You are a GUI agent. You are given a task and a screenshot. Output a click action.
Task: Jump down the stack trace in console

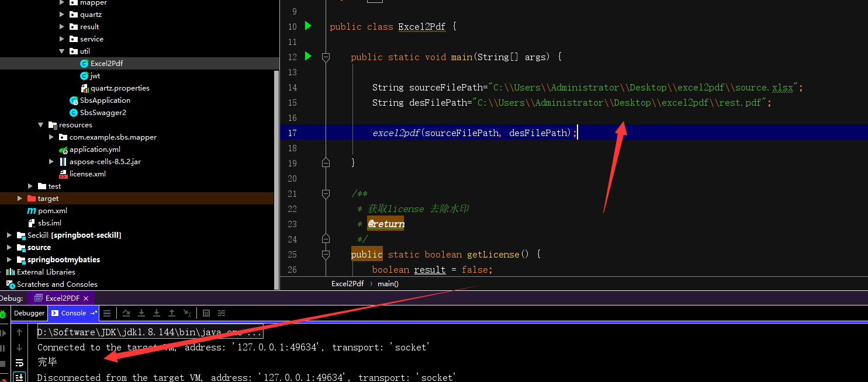19,348
